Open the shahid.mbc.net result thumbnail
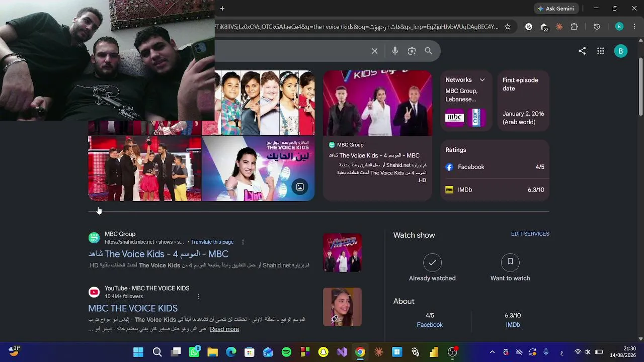Image resolution: width=644 pixels, height=362 pixels. coord(342,252)
